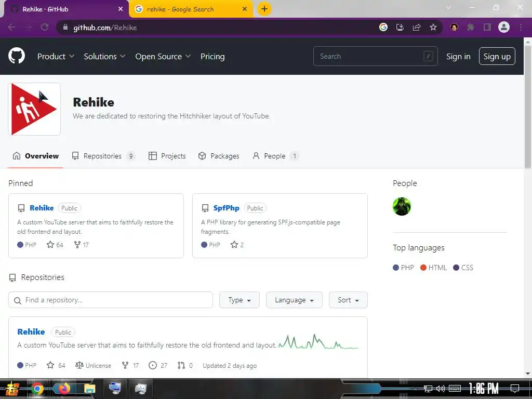Open the share page icon in address bar
Screen dimensions: 532x399
click(x=417, y=27)
